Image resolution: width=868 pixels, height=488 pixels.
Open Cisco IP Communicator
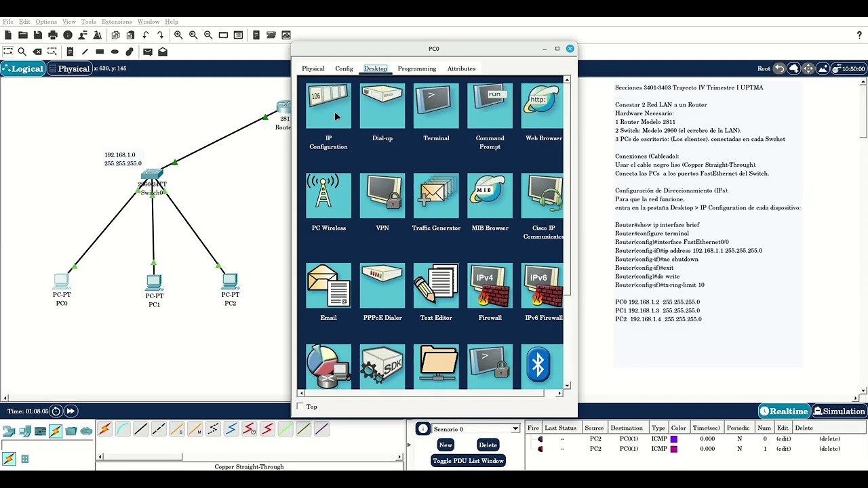click(x=542, y=196)
